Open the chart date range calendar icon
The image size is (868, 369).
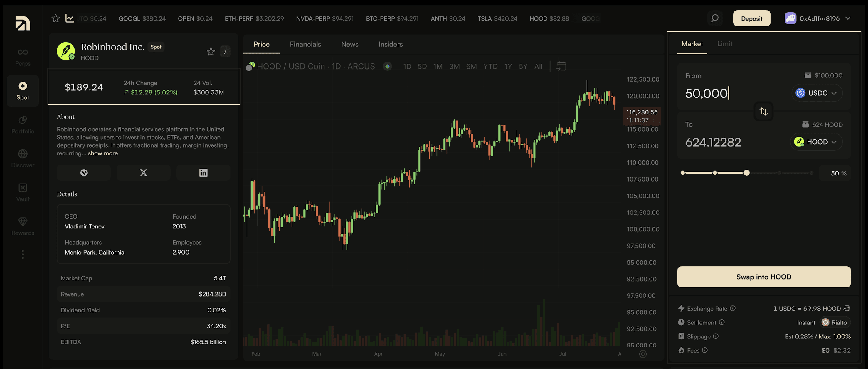pyautogui.click(x=561, y=66)
